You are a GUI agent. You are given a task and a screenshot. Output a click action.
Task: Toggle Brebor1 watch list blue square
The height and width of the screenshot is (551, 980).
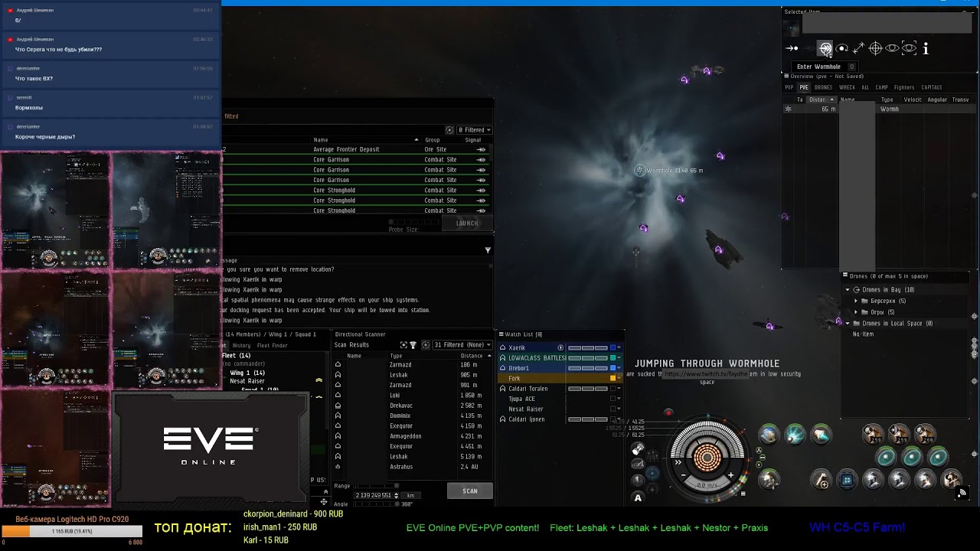click(613, 368)
